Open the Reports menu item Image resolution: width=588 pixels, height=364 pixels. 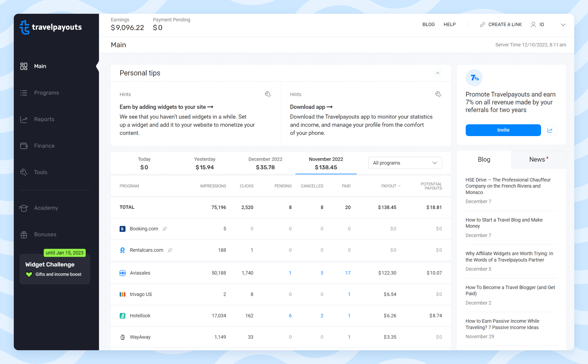click(44, 119)
